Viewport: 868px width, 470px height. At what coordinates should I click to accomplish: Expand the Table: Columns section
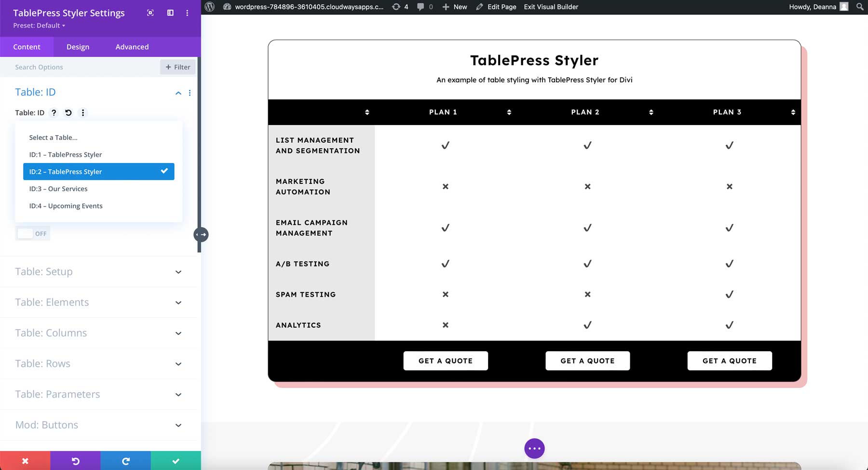(98, 333)
